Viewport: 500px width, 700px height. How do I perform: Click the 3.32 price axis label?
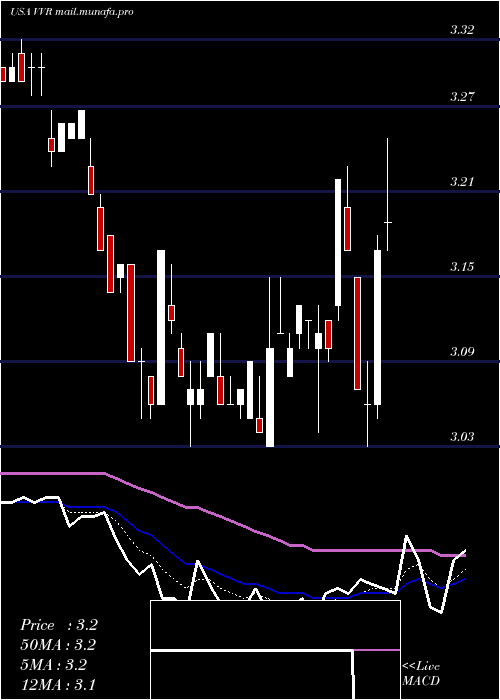(462, 30)
